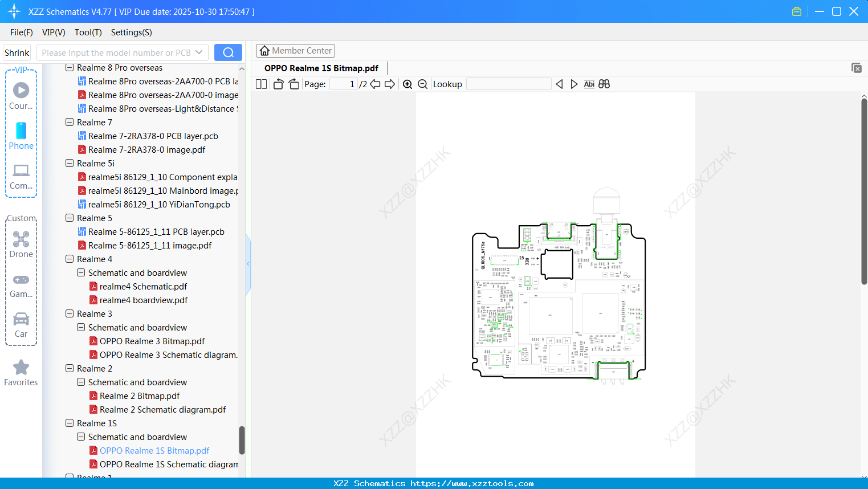
Task: Collapse the Realme 2 tree node
Action: [70, 369]
